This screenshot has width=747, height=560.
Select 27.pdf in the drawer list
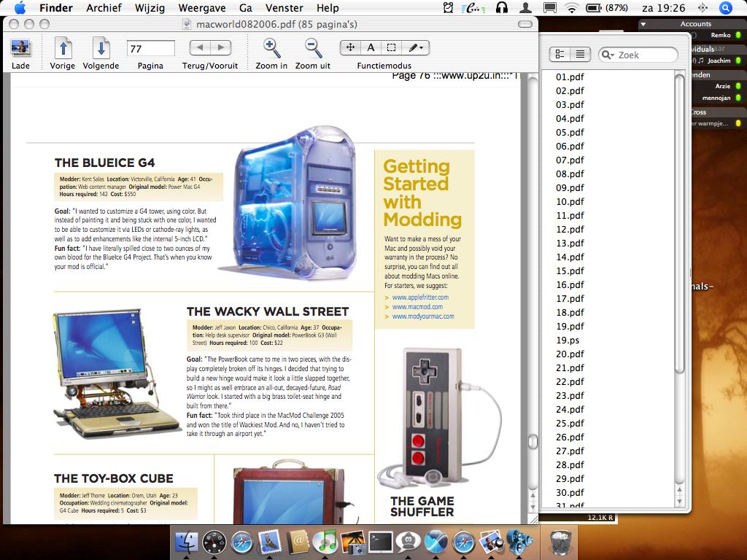coord(570,451)
